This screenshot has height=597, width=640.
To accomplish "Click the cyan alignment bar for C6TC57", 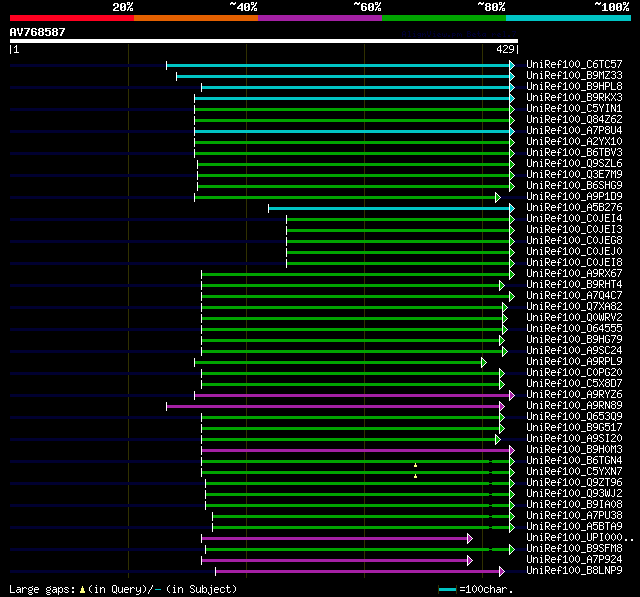I will (x=338, y=65).
